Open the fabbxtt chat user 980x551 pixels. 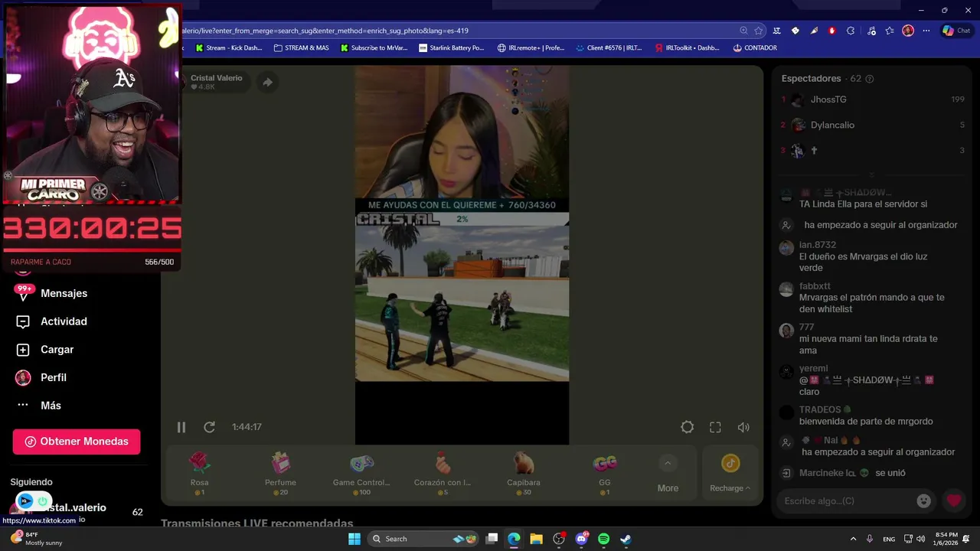(x=815, y=286)
